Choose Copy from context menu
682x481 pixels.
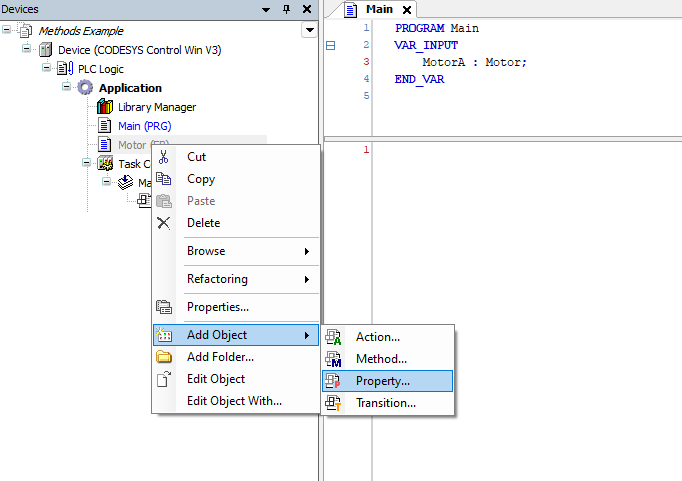(x=236, y=179)
